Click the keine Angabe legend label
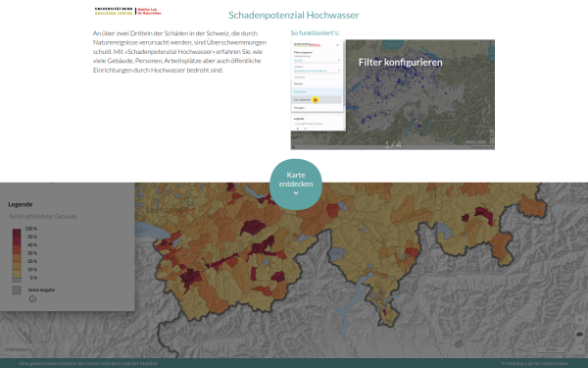This screenshot has width=588, height=368. (41, 289)
